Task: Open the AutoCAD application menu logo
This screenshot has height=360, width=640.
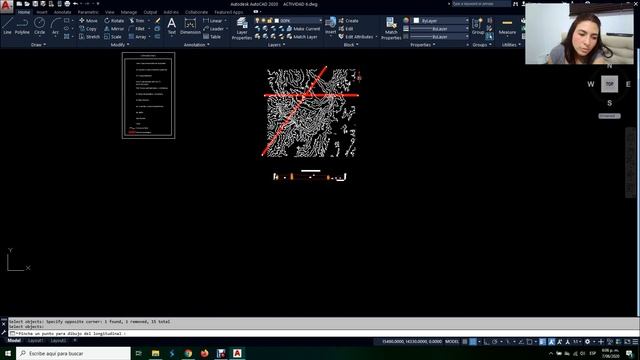Action: click(6, 6)
